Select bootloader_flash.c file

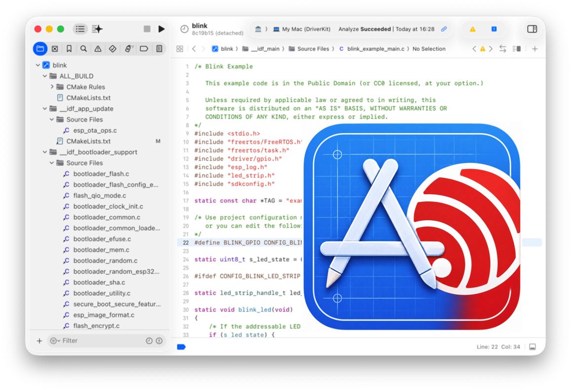pos(101,174)
